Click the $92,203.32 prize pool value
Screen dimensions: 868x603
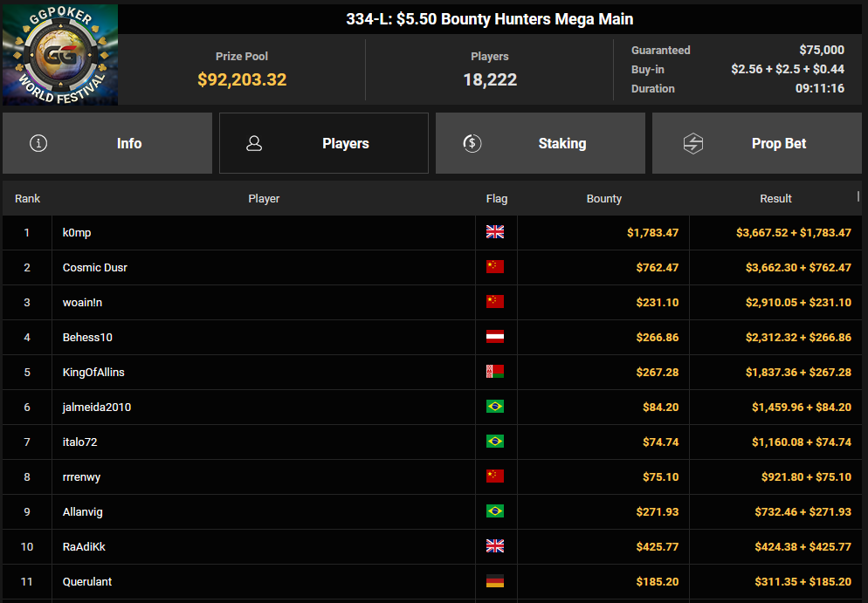click(242, 79)
